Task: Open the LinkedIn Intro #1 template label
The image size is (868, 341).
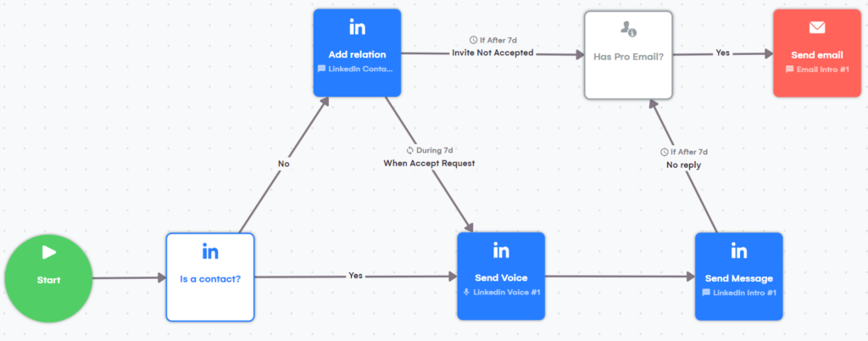Action: click(743, 292)
